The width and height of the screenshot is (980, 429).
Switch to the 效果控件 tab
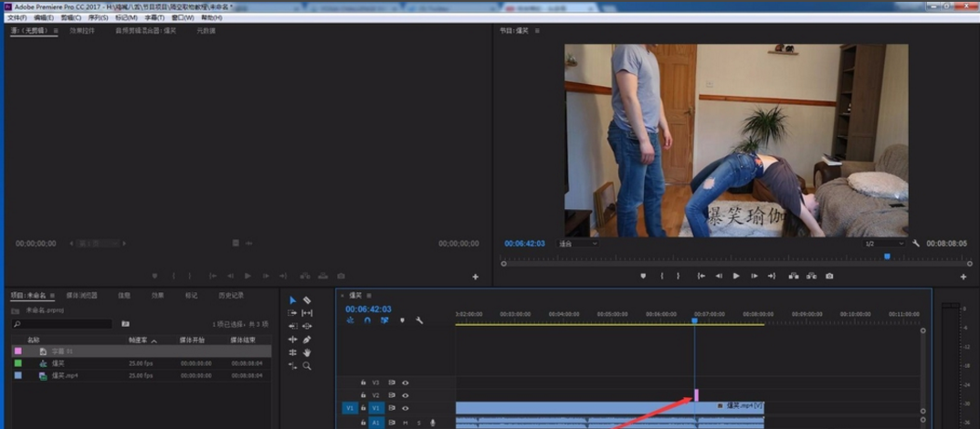pyautogui.click(x=82, y=31)
